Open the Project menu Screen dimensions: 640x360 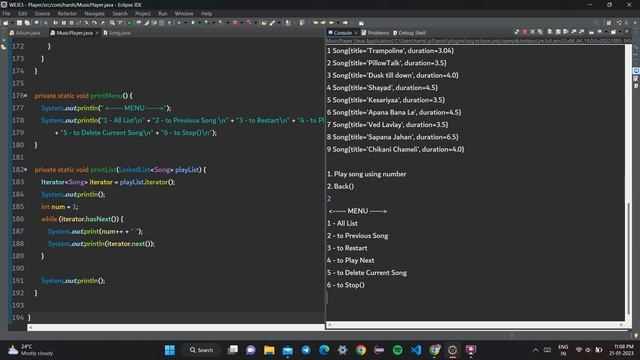(143, 13)
